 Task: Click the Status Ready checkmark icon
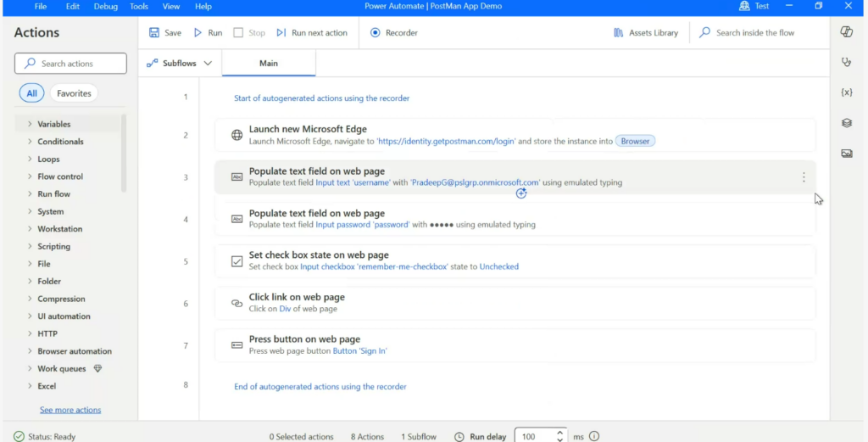19,436
